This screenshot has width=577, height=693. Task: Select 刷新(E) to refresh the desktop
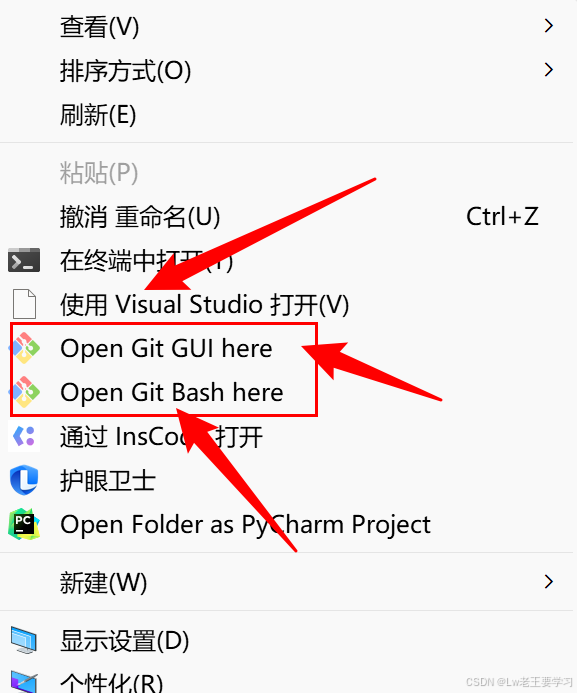point(287,114)
